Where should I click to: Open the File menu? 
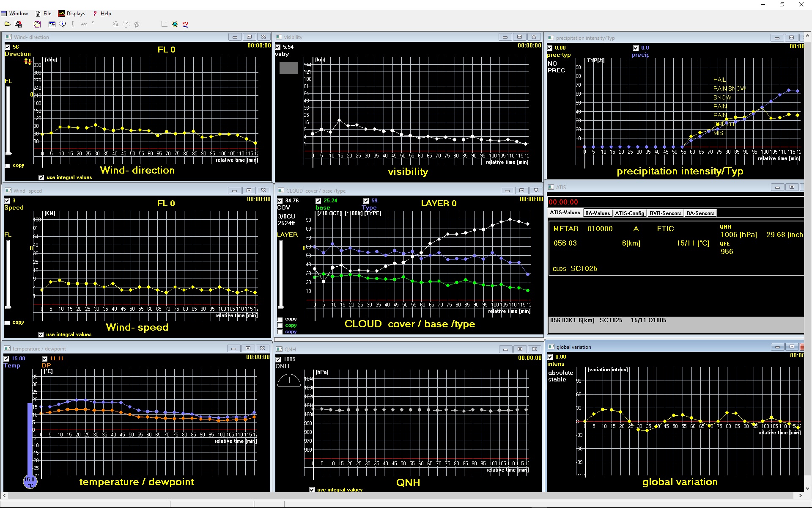click(44, 14)
